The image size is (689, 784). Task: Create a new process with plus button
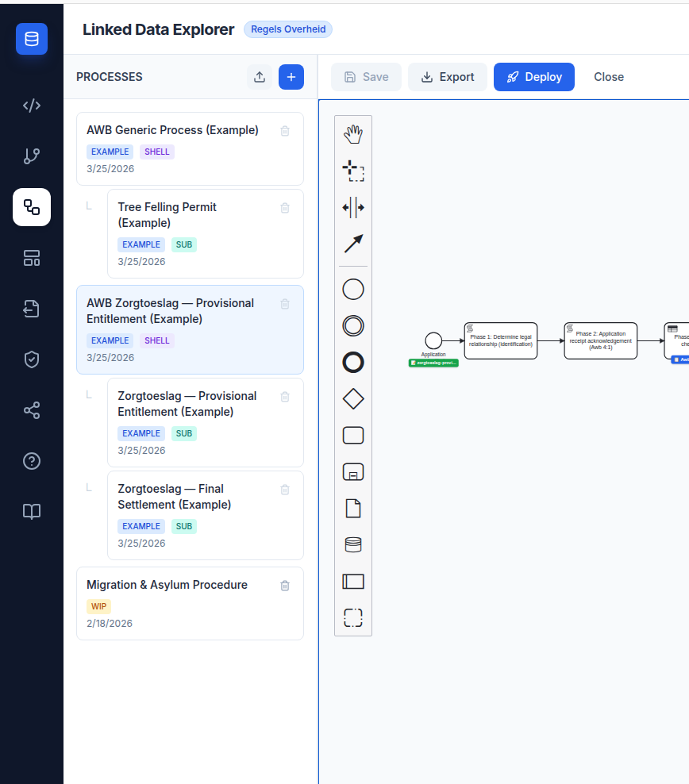pyautogui.click(x=291, y=77)
